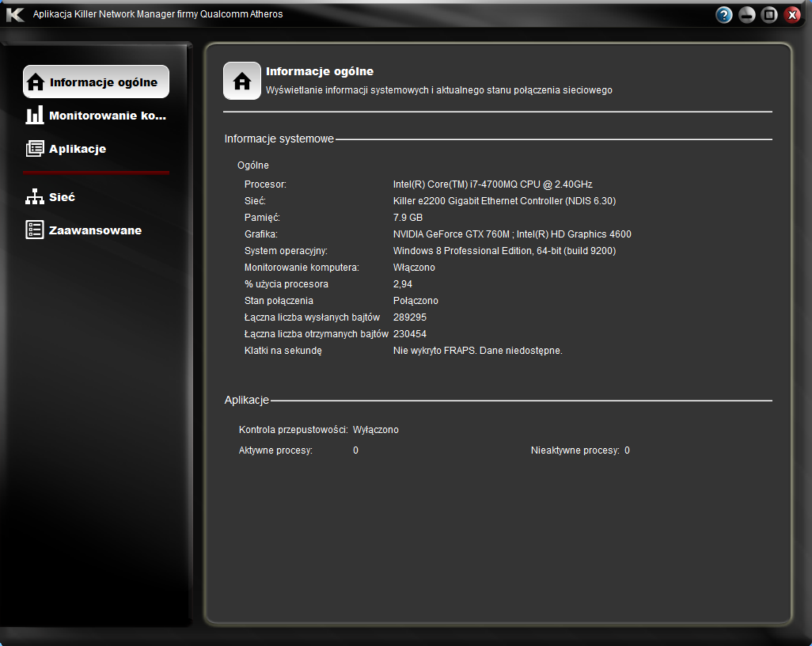This screenshot has height=646, width=812.
Task: Click the memory value 7.9 GB
Action: (x=408, y=218)
